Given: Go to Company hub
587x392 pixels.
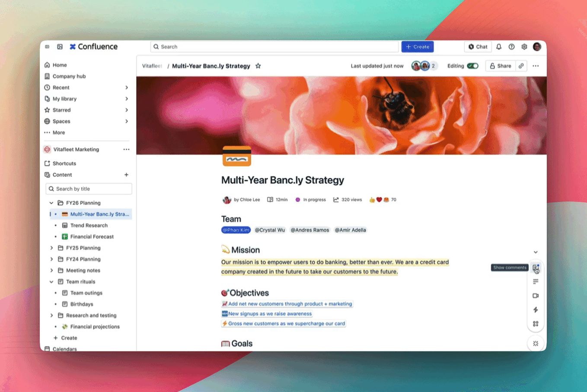Looking at the screenshot, I should point(69,76).
